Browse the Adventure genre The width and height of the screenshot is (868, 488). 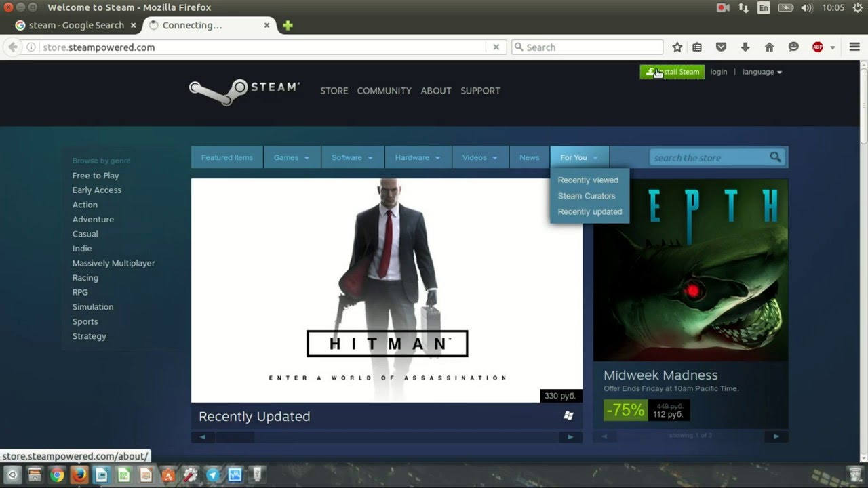coord(93,220)
